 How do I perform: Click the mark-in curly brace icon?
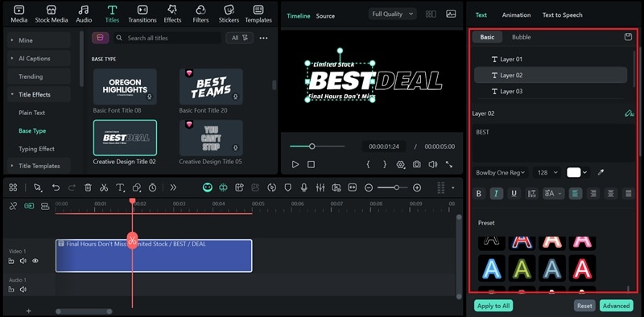pos(368,164)
